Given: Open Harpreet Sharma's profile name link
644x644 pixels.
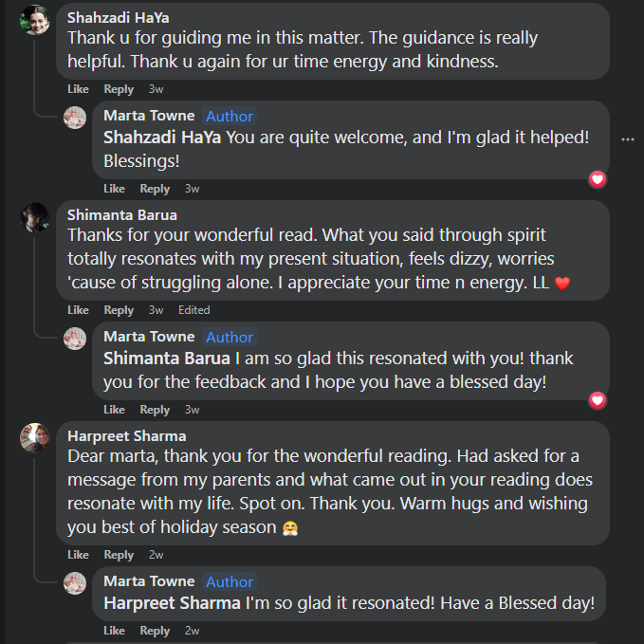Looking at the screenshot, I should [x=127, y=435].
